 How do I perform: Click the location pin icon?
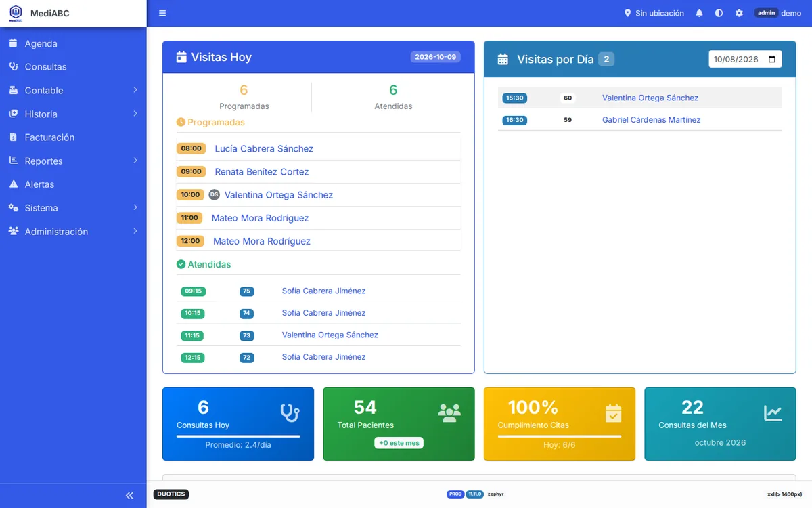[627, 14]
